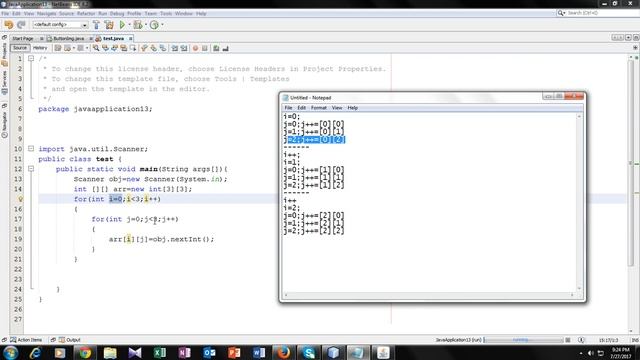Click Find Next Occurrence icon in editor toolbar
Screen dimensions: 640x360
coord(115,48)
